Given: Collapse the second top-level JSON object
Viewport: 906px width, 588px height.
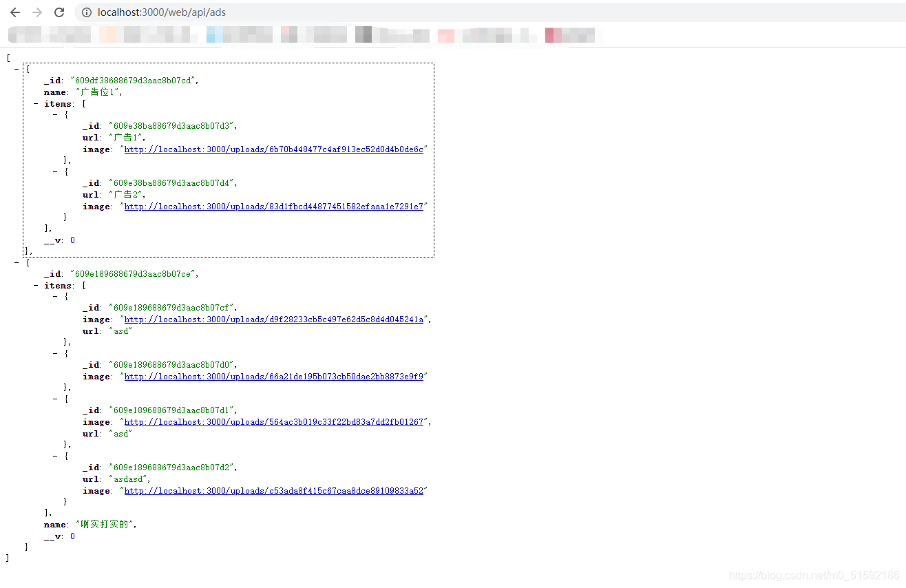Looking at the screenshot, I should [x=17, y=262].
